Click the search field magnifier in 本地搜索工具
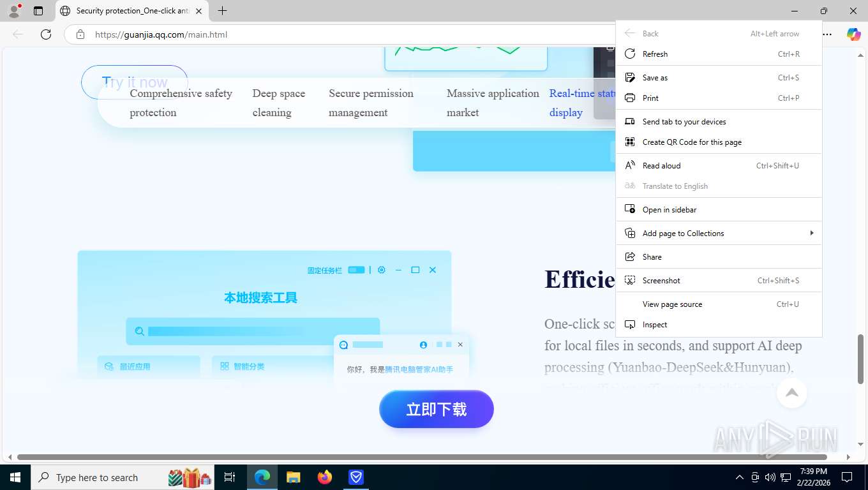This screenshot has height=490, width=868. [140, 331]
